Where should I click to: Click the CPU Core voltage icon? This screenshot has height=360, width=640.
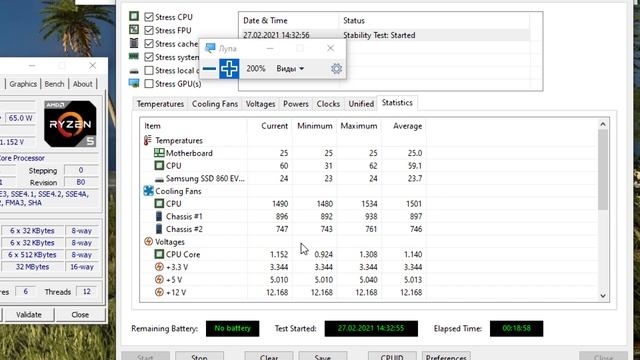159,254
